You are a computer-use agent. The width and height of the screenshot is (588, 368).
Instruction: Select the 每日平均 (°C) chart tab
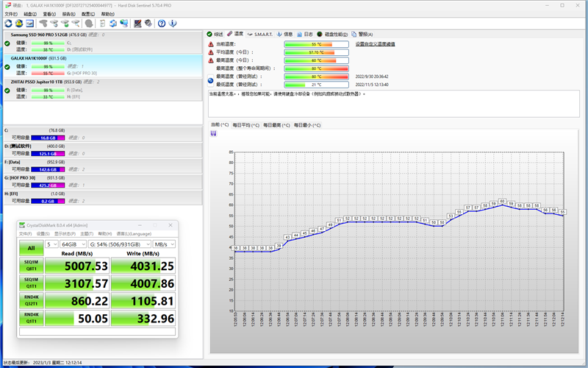coord(245,125)
